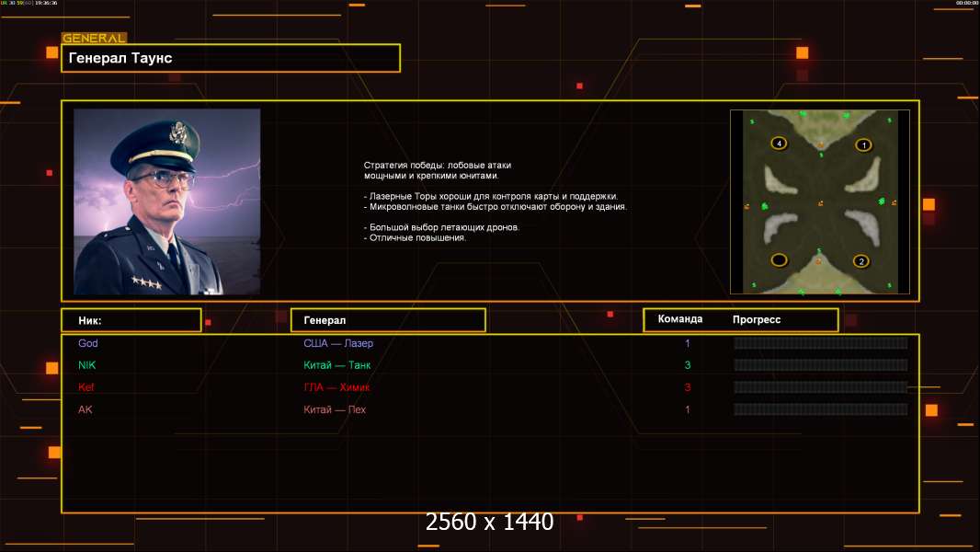Viewport: 980px width, 552px height.
Task: Click the Ник column header
Action: coord(131,320)
